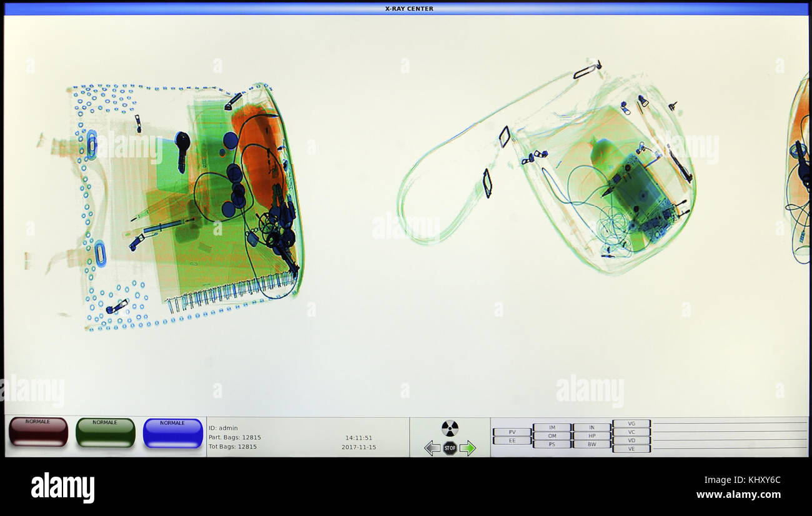Click the VD function button
The width and height of the screenshot is (812, 516).
point(631,440)
